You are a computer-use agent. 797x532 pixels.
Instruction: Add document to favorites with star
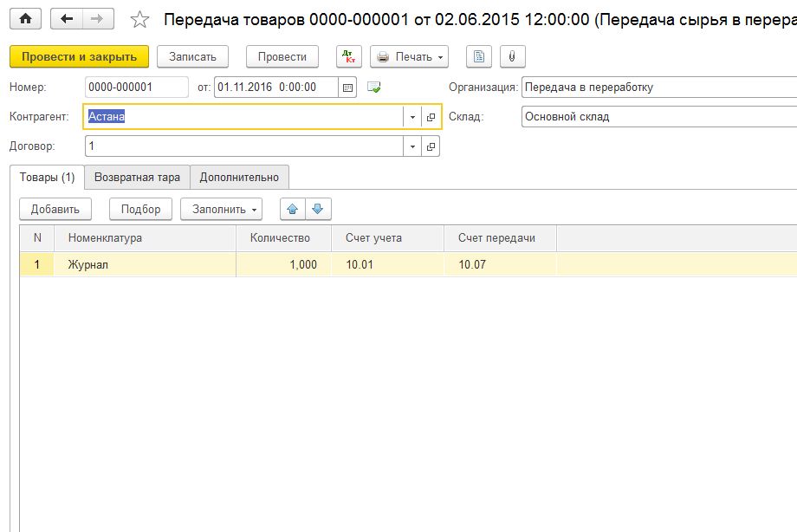tap(139, 19)
